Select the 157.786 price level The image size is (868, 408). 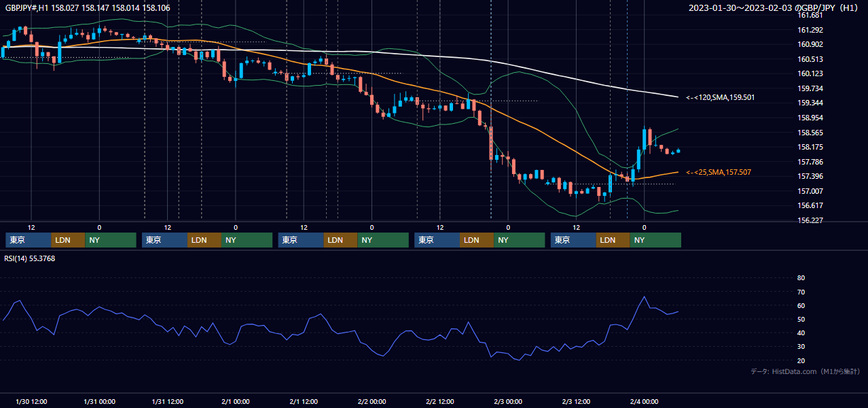(810, 162)
